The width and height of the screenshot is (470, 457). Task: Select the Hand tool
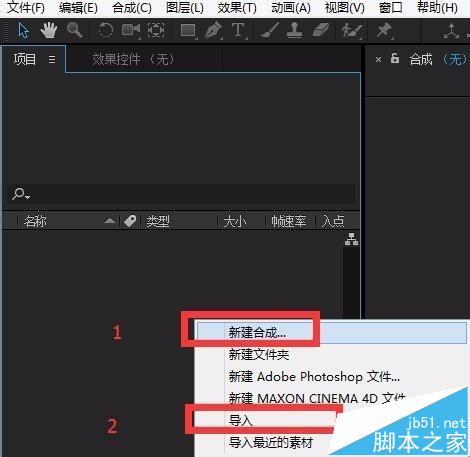49,30
